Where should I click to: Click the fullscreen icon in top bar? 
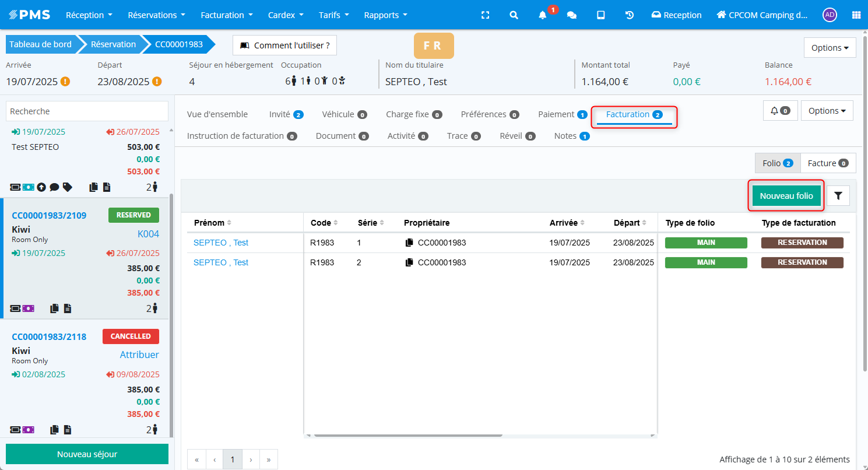[485, 15]
